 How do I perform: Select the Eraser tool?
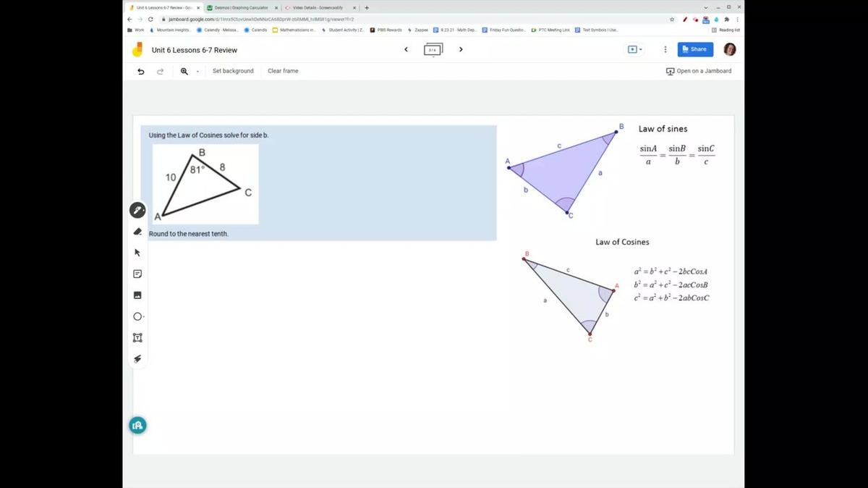137,232
